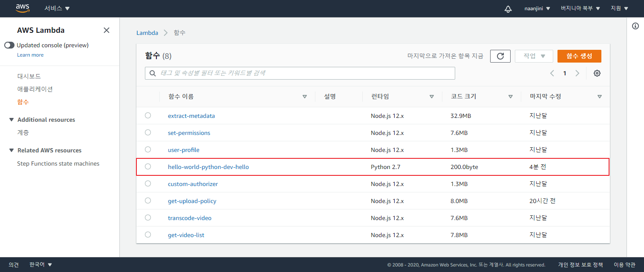Open the 버지니아 북부 region dropdown
The width and height of the screenshot is (644, 272).
[580, 9]
